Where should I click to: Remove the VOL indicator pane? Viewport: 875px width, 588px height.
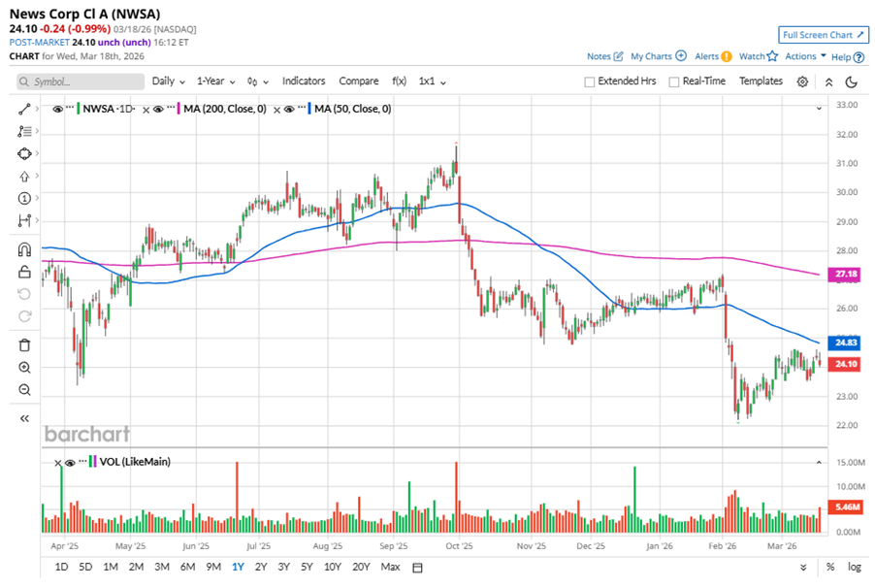coord(57,463)
